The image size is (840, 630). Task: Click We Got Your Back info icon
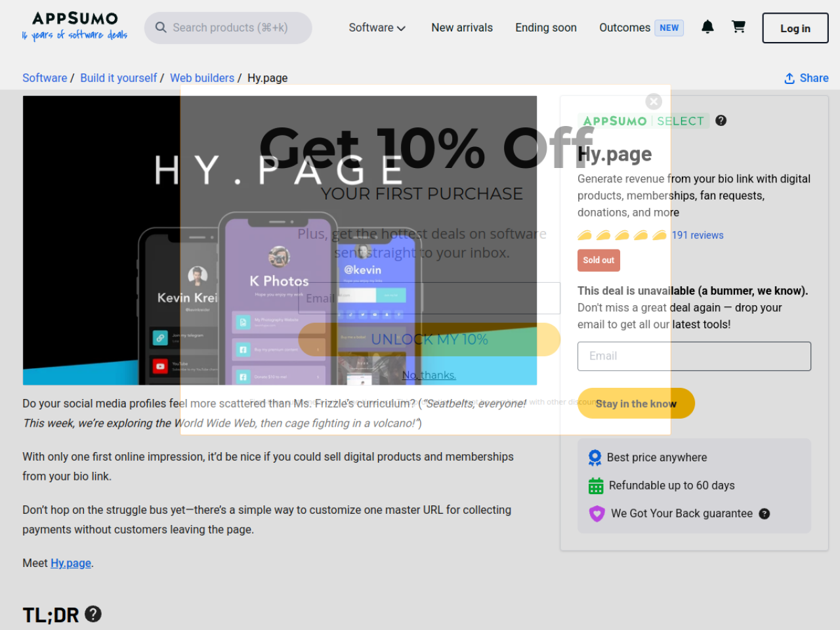pyautogui.click(x=765, y=514)
